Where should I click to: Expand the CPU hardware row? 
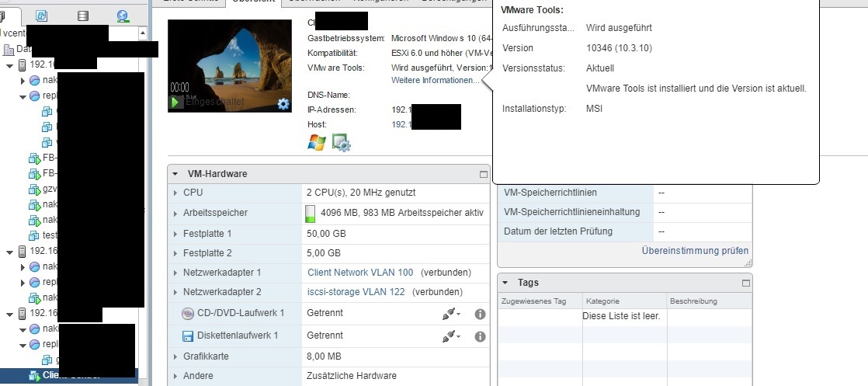174,193
